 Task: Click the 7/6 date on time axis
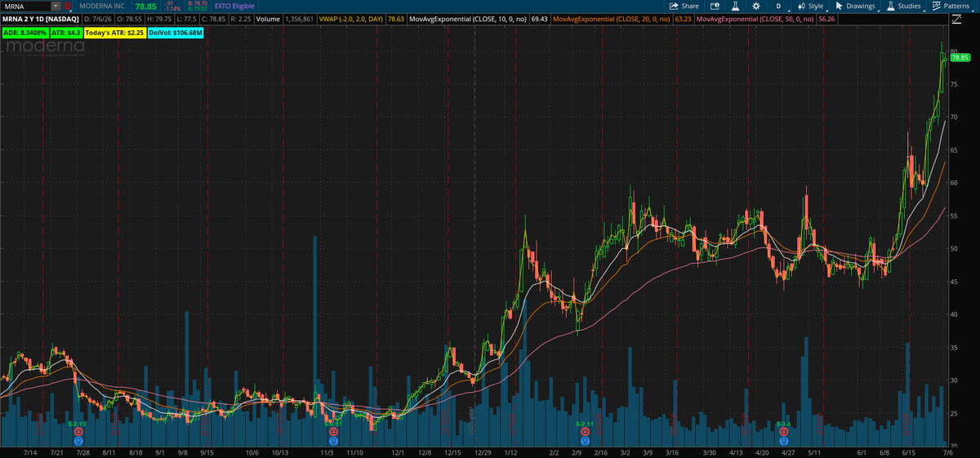947,451
